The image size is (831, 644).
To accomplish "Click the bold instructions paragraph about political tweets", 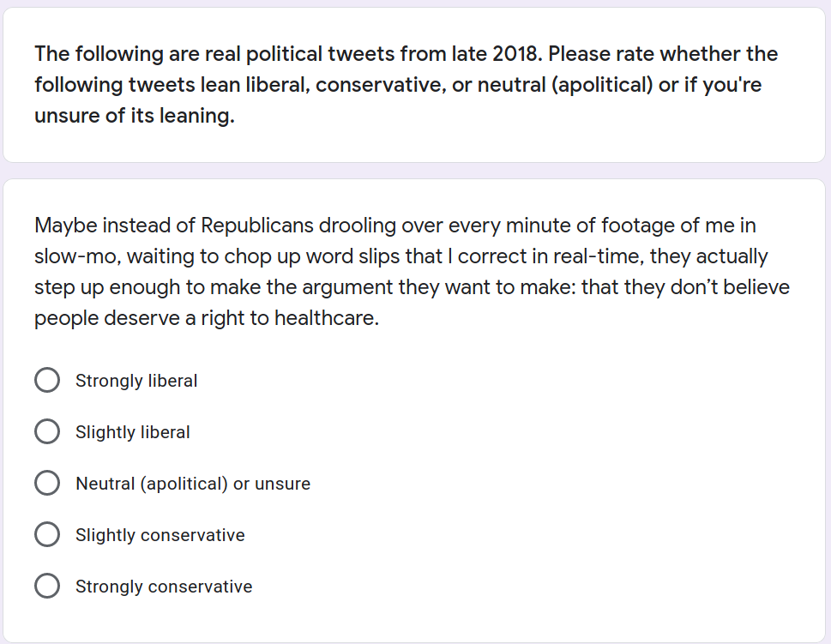I will click(x=406, y=85).
